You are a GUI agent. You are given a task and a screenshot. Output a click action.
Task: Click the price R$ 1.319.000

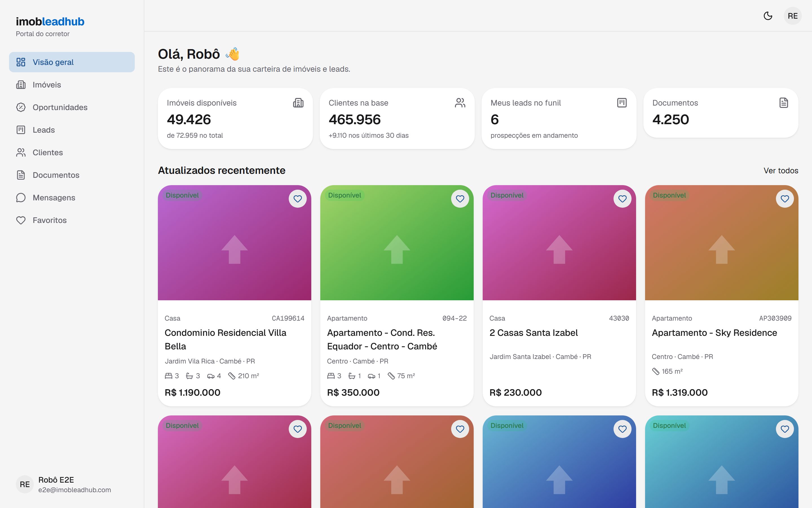680,392
